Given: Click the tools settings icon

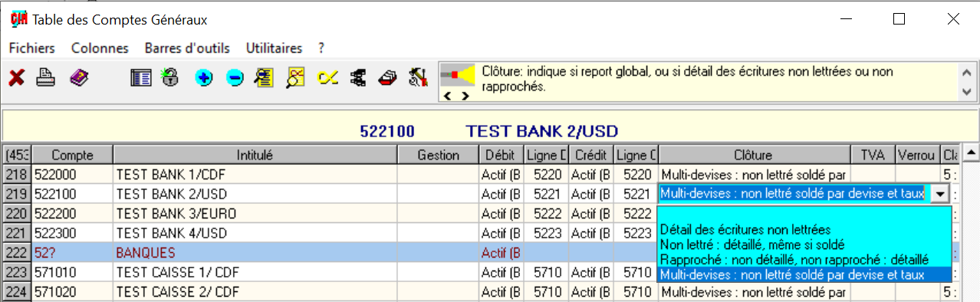Looking at the screenshot, I should (x=418, y=77).
